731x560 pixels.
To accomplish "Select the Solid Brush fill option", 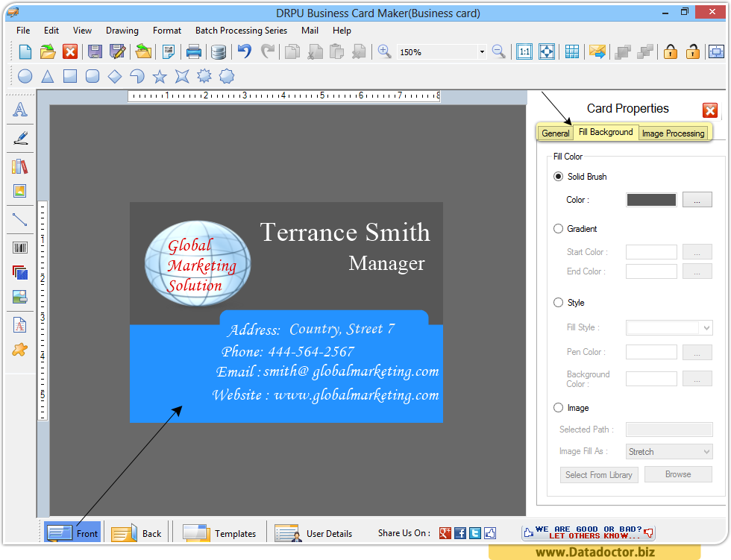I will pyautogui.click(x=558, y=176).
